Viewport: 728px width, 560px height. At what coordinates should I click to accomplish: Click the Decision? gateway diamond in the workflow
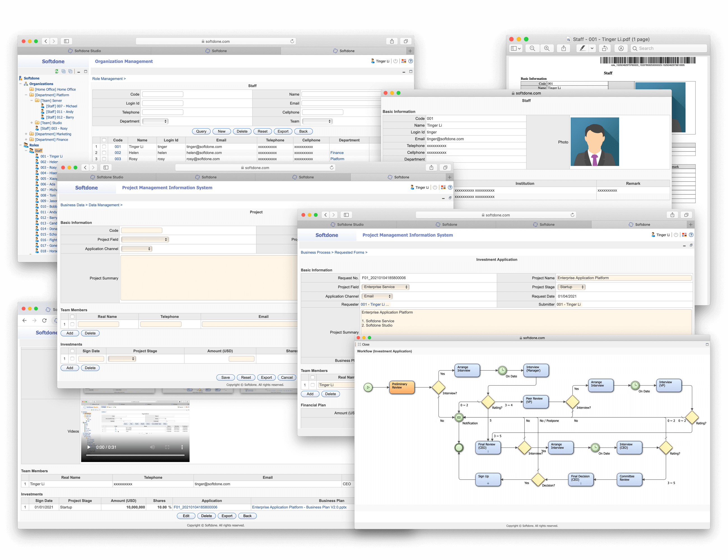(x=538, y=480)
